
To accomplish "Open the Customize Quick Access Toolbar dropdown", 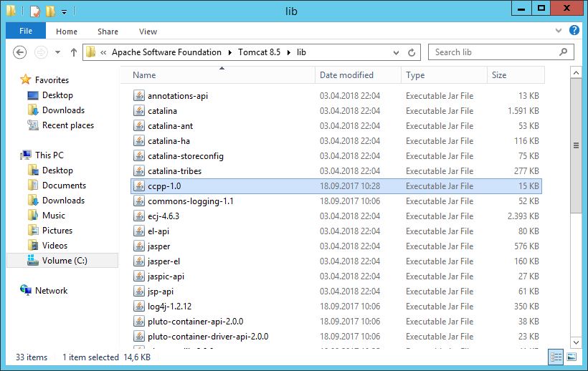I will (64, 12).
